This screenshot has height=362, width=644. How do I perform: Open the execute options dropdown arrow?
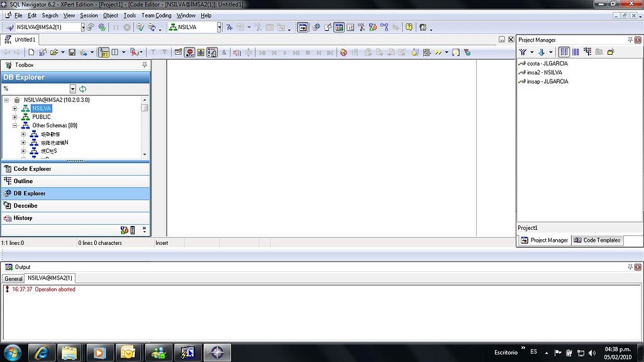click(447, 52)
